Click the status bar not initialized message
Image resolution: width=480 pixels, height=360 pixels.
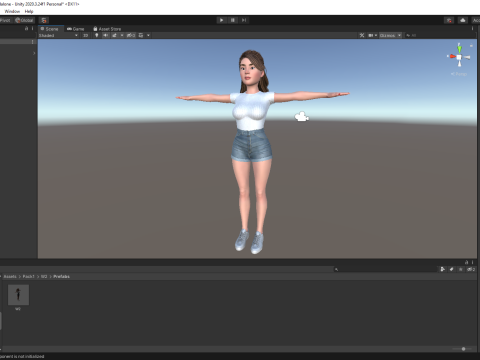tap(22, 357)
